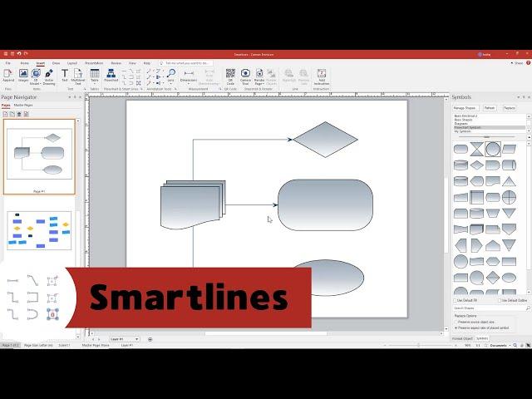Select Preserve source object size option
The image size is (532, 399).
click(475, 322)
